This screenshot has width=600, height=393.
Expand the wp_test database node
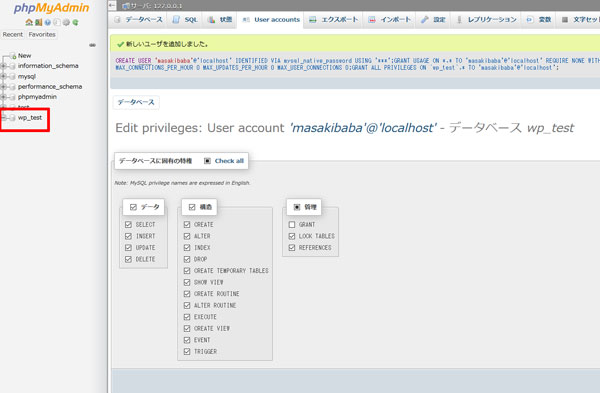coord(3,118)
